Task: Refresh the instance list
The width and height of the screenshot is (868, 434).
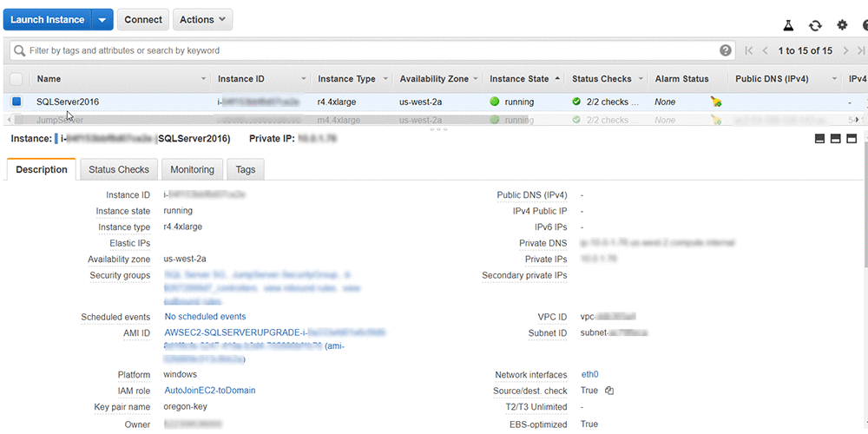Action: point(815,25)
